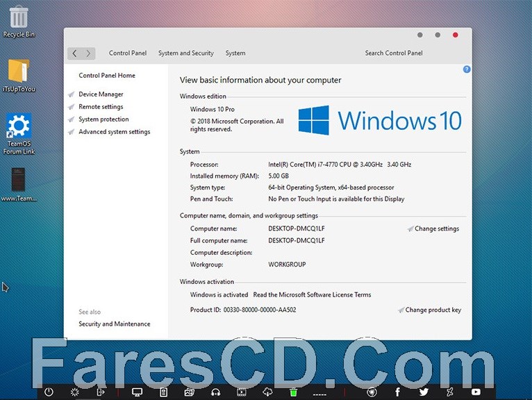Viewport: 532px width, 400px height.
Task: Click the blue help question mark icon
Action: pyautogui.click(x=467, y=69)
